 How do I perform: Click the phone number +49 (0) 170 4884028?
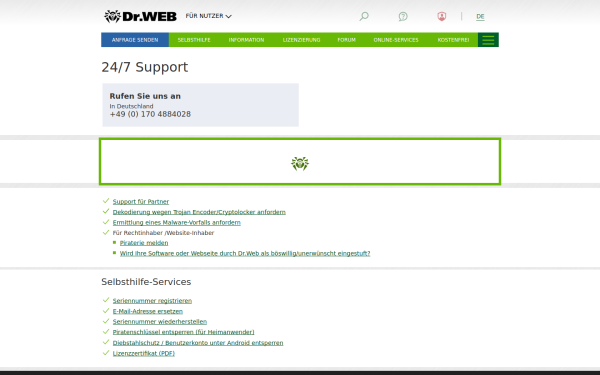pyautogui.click(x=150, y=114)
